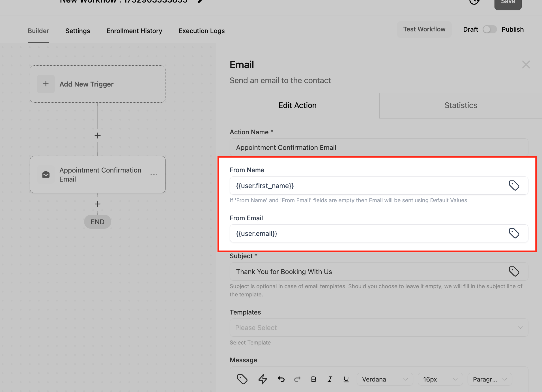The height and width of the screenshot is (392, 542).
Task: Toggle underline formatting in the message editor
Action: pyautogui.click(x=346, y=379)
